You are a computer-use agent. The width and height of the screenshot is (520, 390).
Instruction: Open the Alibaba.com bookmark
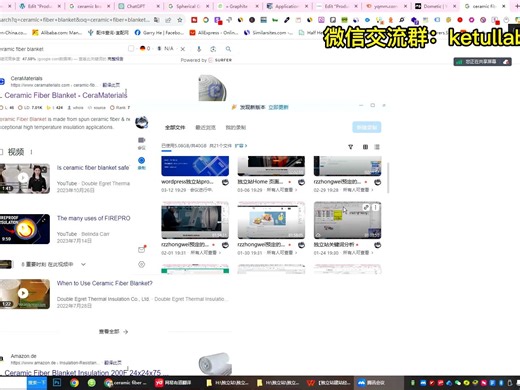[x=57, y=33]
